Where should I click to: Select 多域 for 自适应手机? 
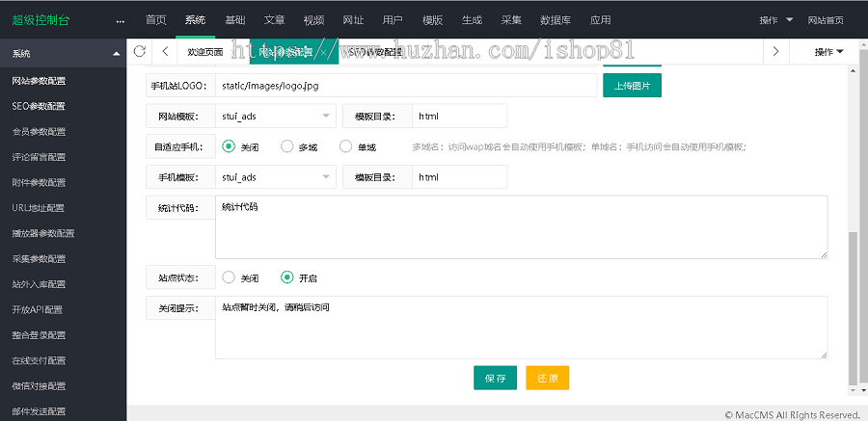[x=299, y=146]
